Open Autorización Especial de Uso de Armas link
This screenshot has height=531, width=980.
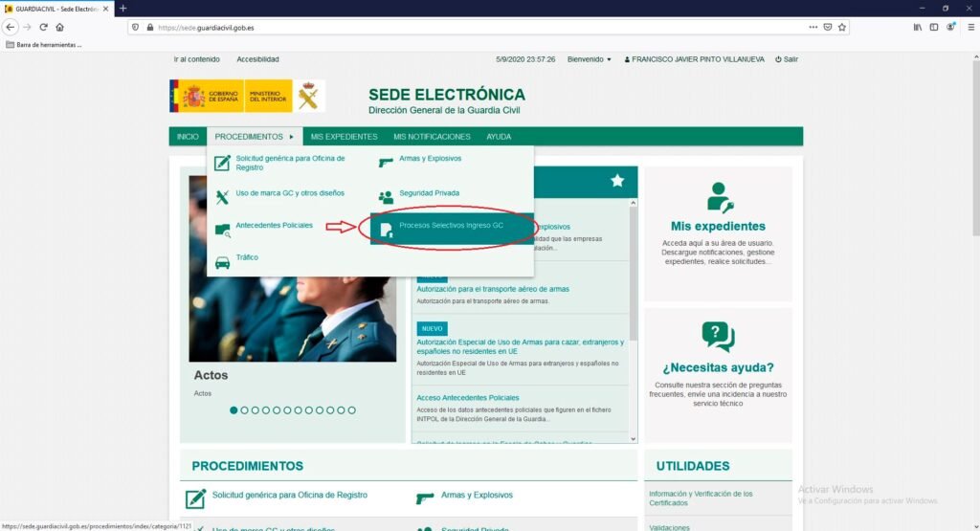pos(520,346)
